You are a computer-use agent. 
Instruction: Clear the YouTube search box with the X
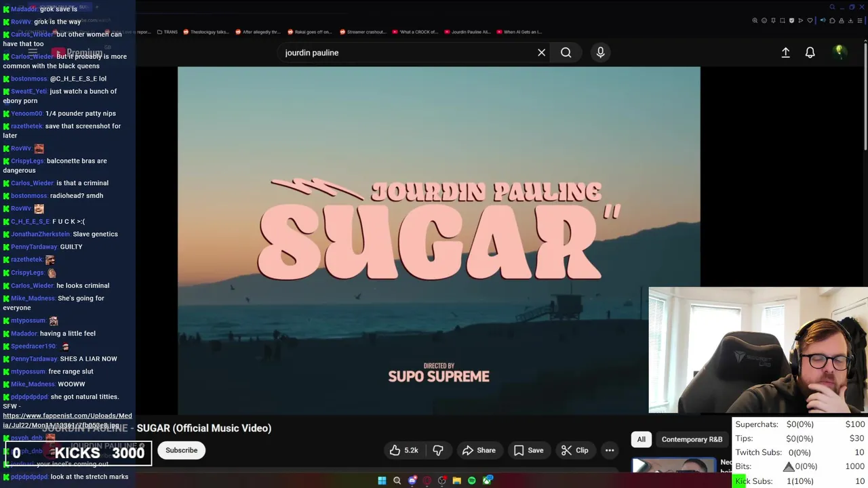(541, 52)
